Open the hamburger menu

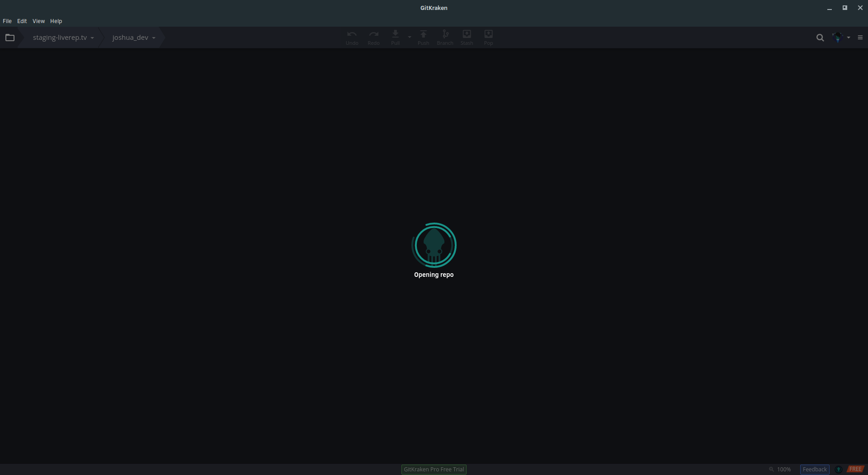(x=860, y=38)
